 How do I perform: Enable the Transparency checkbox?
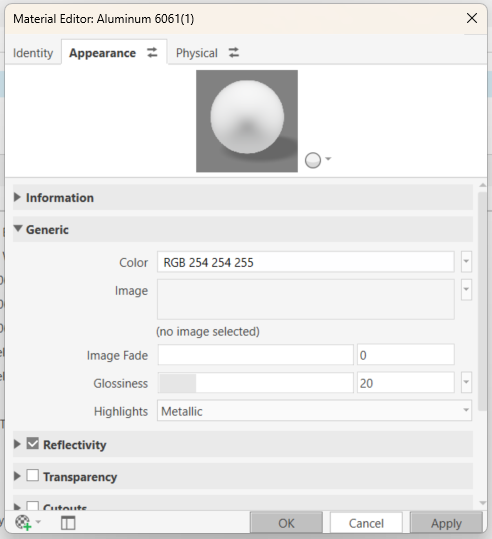[x=33, y=475]
